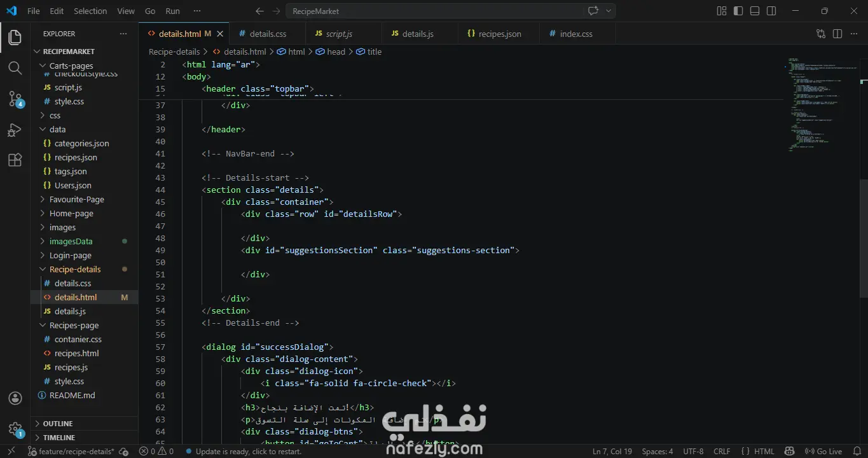Viewport: 868px width, 458px height.
Task: Open the Copilot chat dropdown chevron
Action: [x=609, y=11]
